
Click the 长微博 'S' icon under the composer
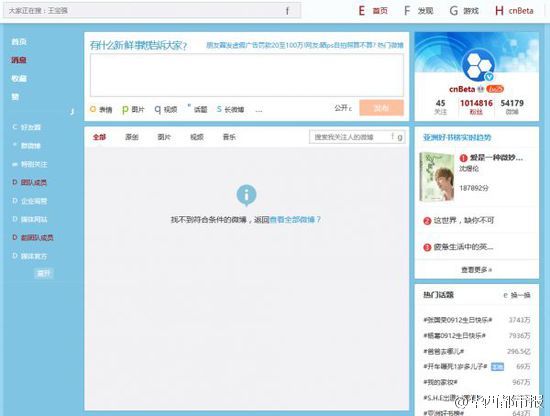click(219, 109)
